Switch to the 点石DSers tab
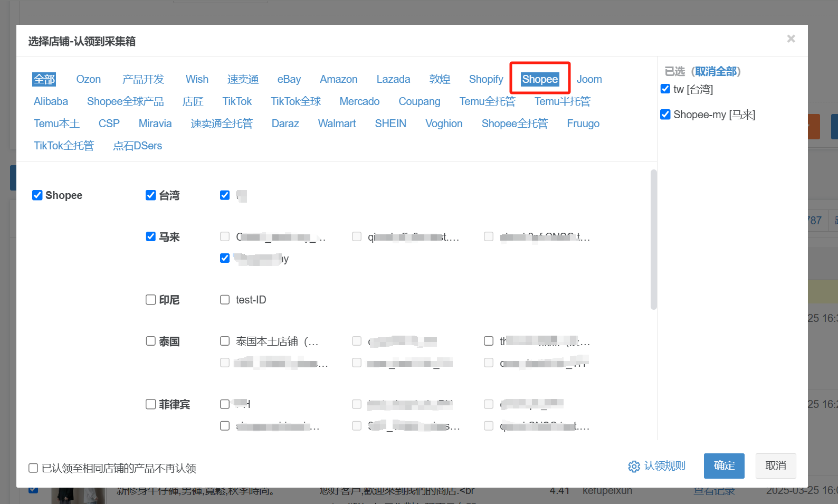 (x=137, y=146)
